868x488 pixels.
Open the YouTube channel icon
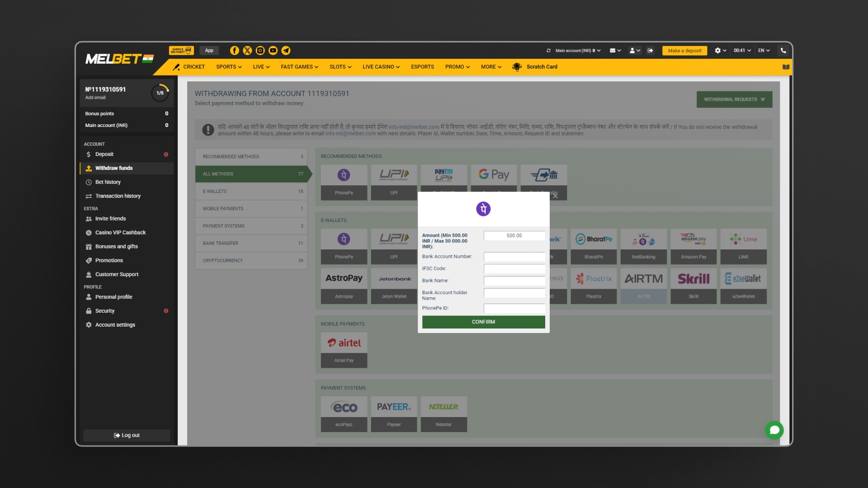tap(273, 51)
